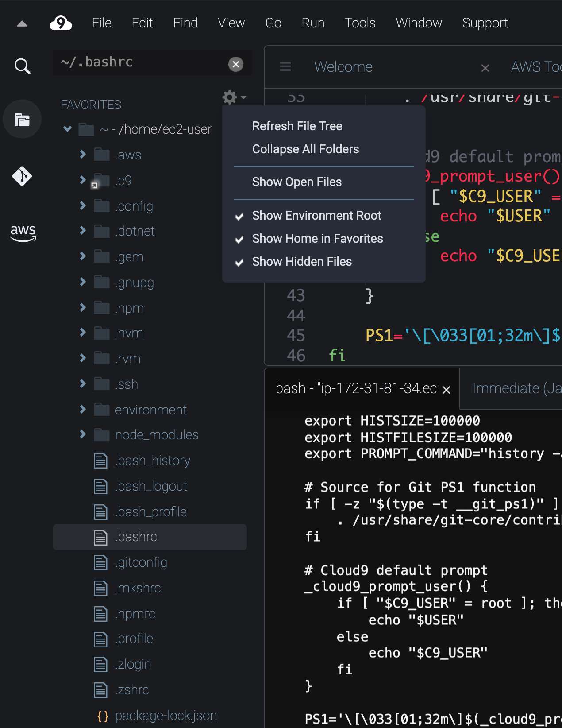This screenshot has width=562, height=728.
Task: Expand the .npm folder
Action: (x=83, y=307)
